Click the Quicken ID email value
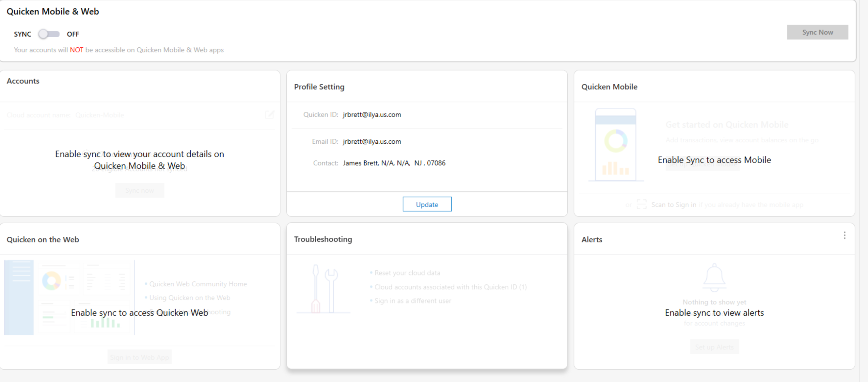This screenshot has height=382, width=868. coord(372,115)
